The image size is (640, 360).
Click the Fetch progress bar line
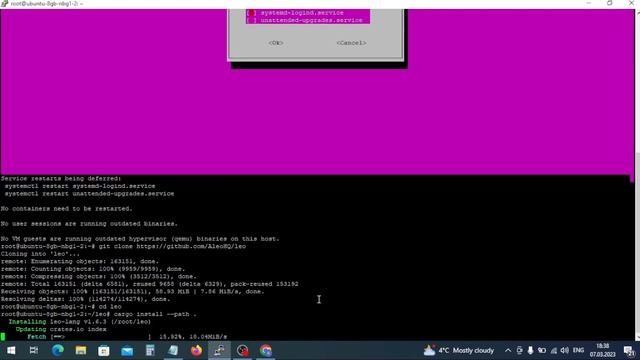127,337
